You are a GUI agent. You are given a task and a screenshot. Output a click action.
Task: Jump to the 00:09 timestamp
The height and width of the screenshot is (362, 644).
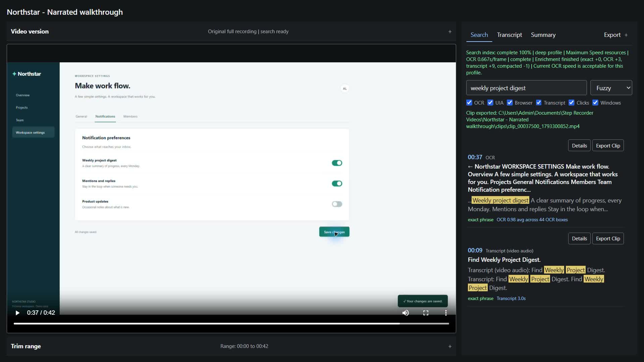tap(475, 250)
